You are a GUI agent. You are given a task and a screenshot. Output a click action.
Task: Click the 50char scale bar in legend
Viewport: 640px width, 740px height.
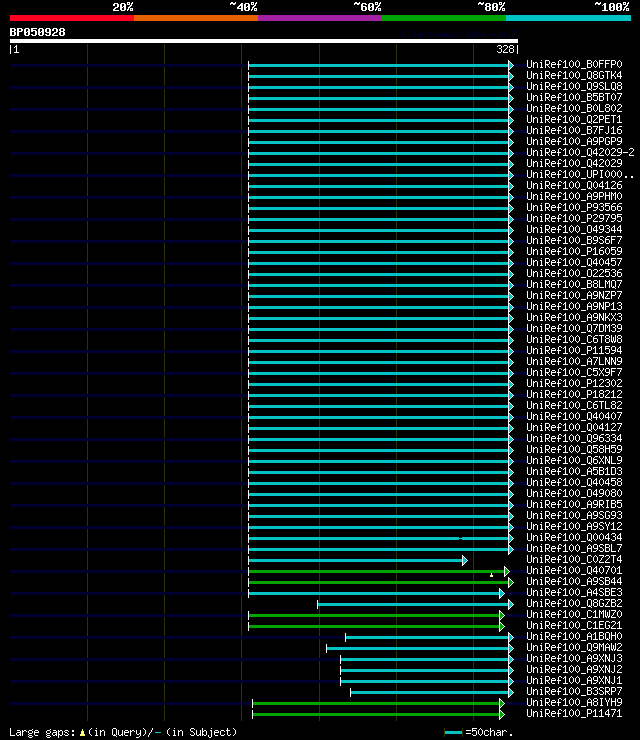pos(454,732)
